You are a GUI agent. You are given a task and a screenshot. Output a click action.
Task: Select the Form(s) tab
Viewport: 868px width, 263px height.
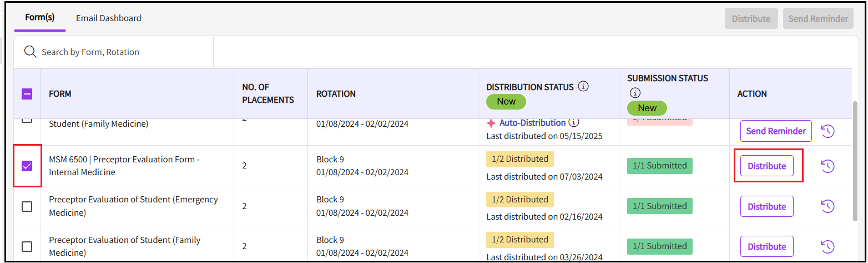[40, 17]
